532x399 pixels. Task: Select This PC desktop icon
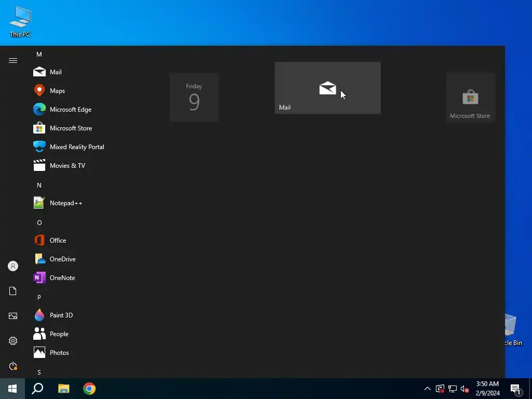coord(20,22)
